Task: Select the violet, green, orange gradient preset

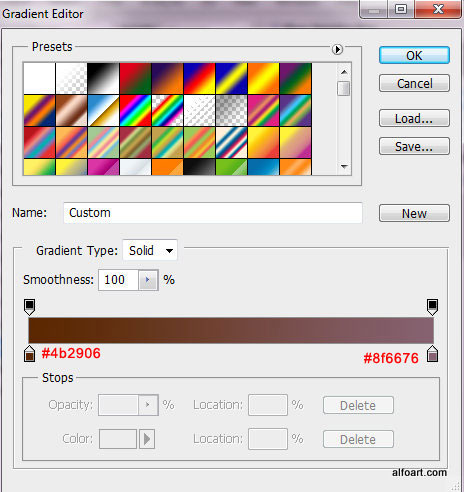Action: pyautogui.click(x=295, y=78)
